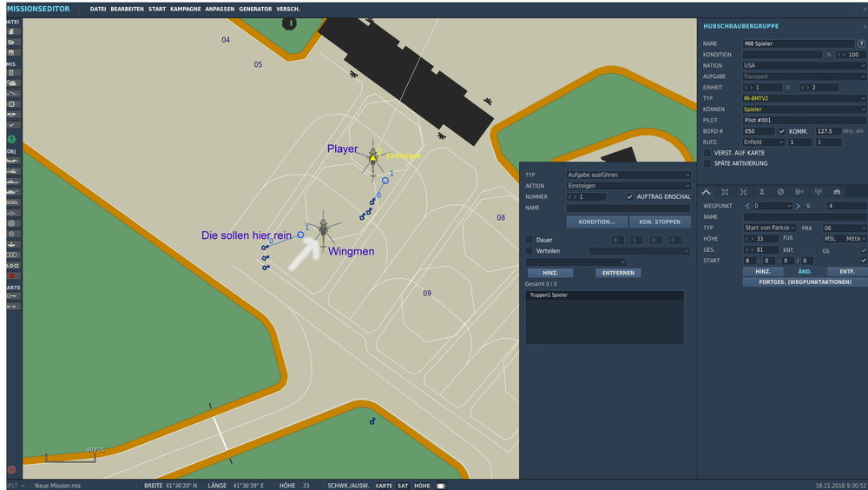
Task: Open the PRK parking dropdown showing 06
Action: pyautogui.click(x=845, y=228)
